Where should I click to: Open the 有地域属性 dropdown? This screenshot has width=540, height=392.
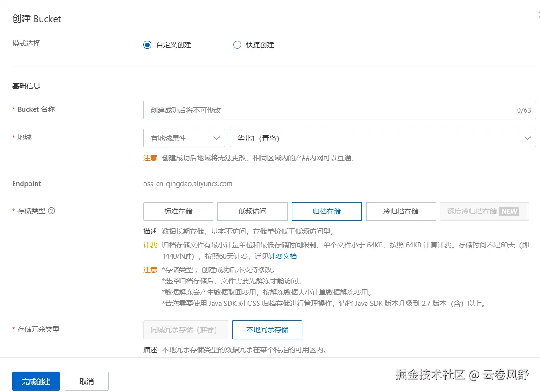point(184,138)
